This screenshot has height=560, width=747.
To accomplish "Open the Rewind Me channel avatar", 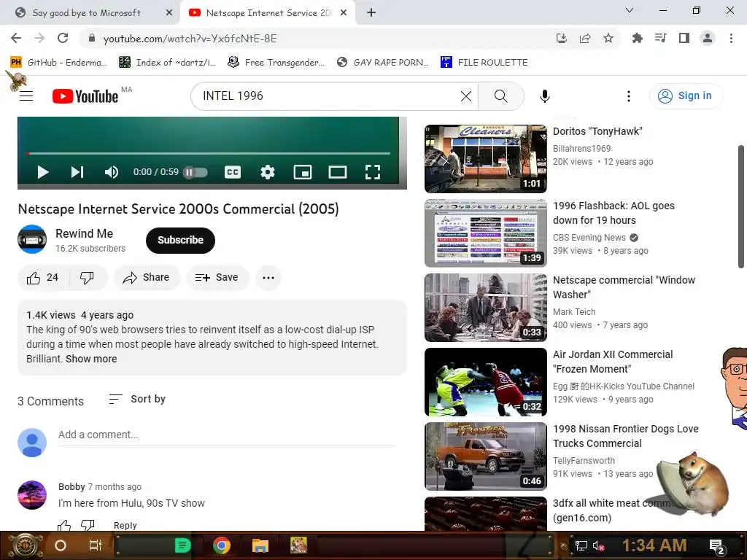I will coord(32,239).
